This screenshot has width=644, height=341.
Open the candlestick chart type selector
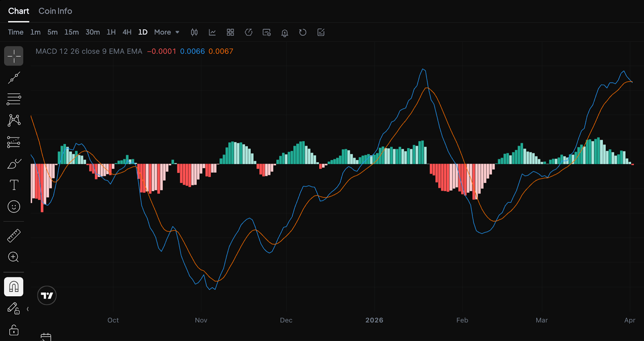coord(194,32)
